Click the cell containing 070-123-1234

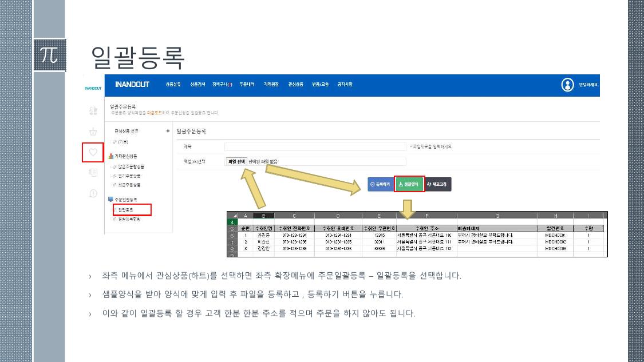(x=294, y=236)
